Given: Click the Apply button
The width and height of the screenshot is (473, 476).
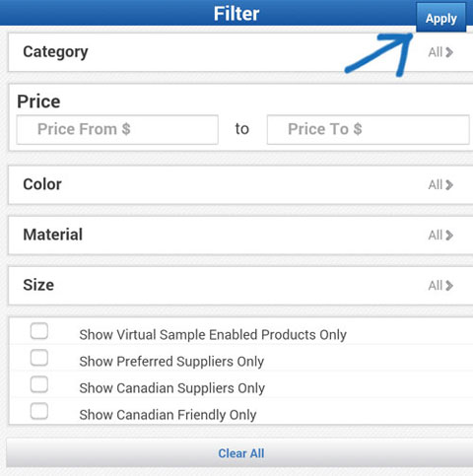Looking at the screenshot, I should [x=440, y=18].
